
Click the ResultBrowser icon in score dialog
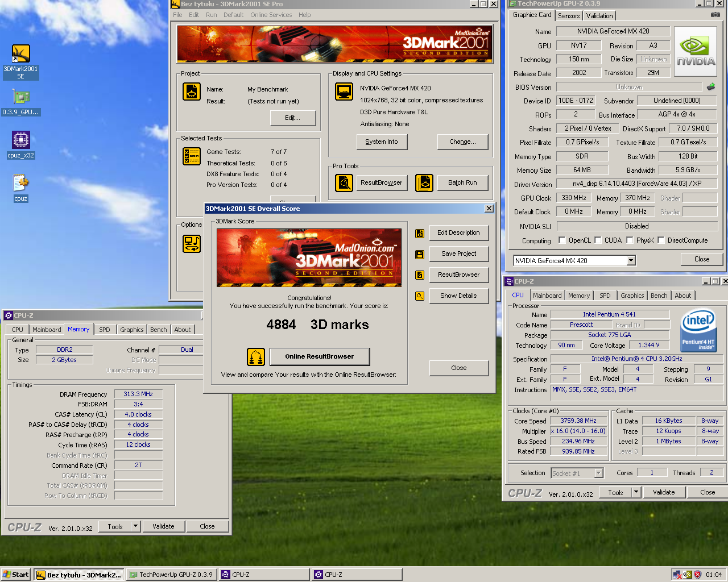[x=420, y=275]
